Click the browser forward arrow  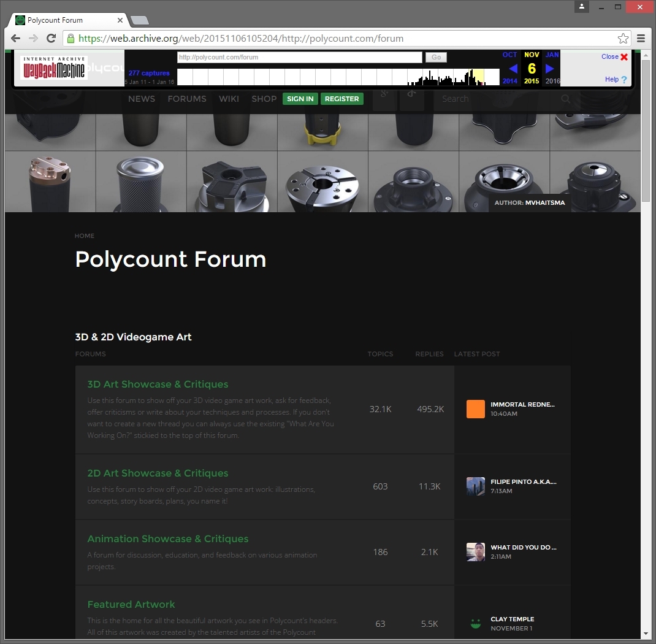(33, 39)
